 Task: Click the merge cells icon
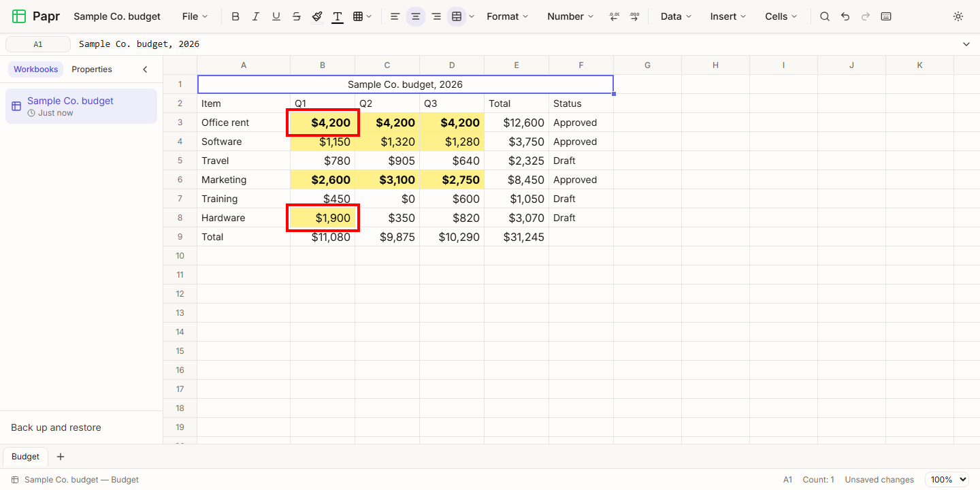click(457, 16)
